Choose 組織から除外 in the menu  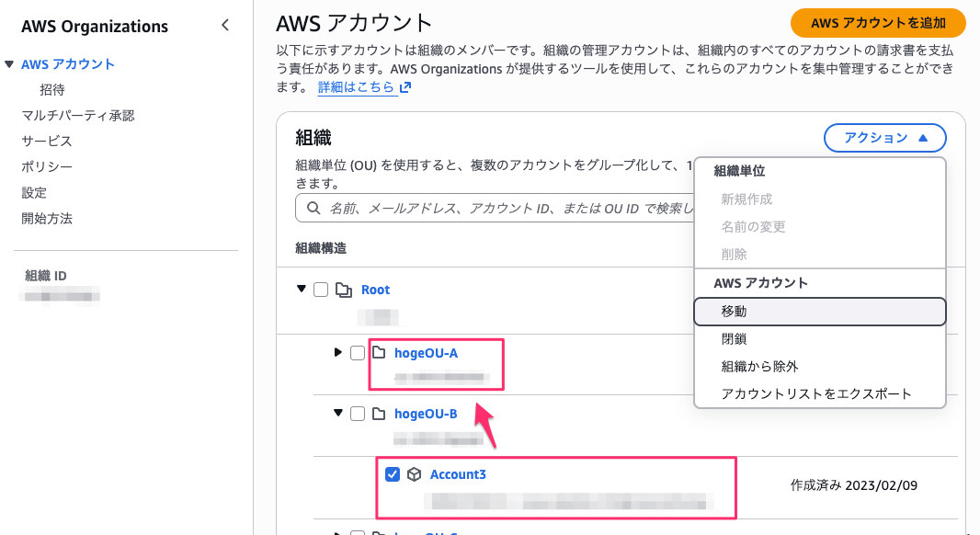pyautogui.click(x=759, y=366)
